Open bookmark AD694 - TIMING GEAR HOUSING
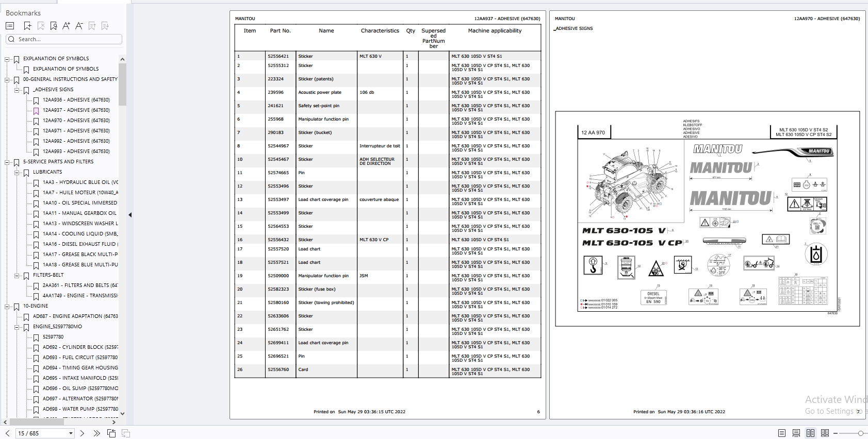The image size is (868, 439). [x=80, y=368]
